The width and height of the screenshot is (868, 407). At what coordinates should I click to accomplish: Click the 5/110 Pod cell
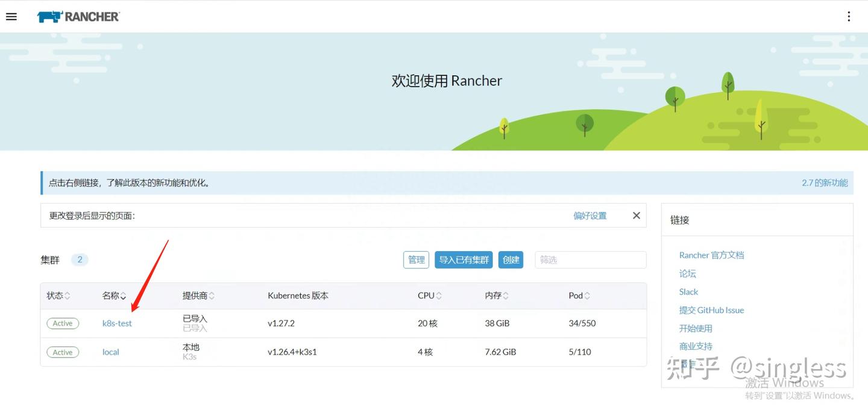tap(580, 352)
